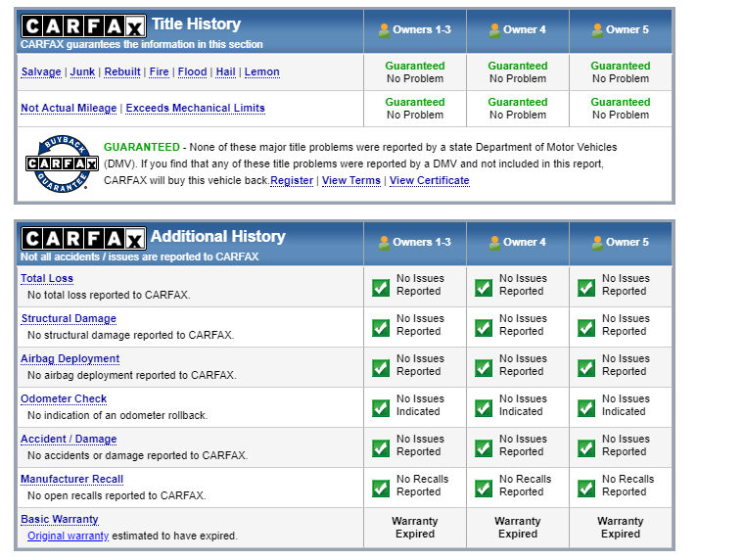Click the Owner 4 person icon in Title History
The image size is (744, 560).
pos(494,30)
